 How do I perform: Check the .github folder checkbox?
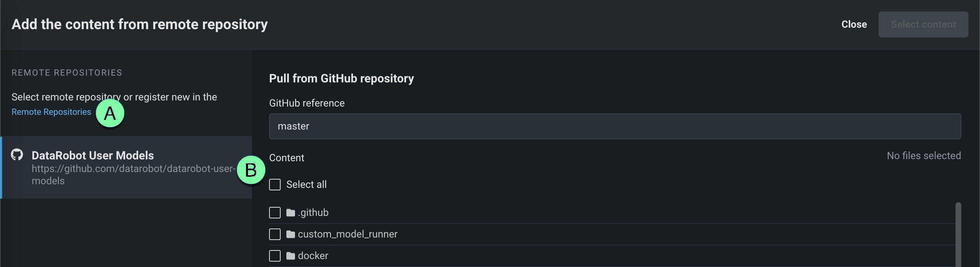tap(275, 213)
